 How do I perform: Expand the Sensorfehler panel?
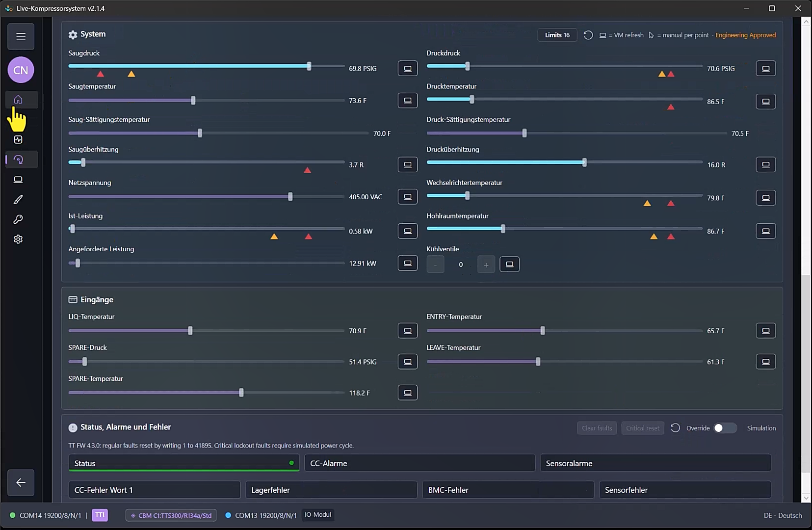coord(685,490)
